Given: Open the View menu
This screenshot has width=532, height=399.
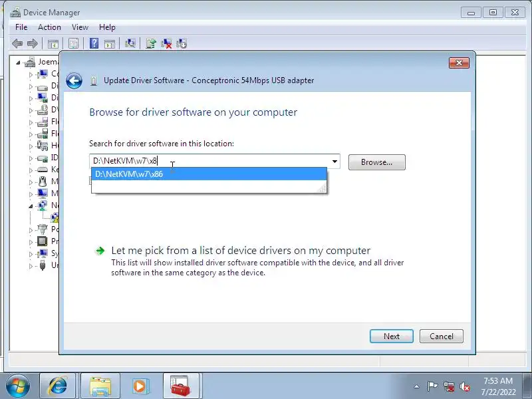Looking at the screenshot, I should (x=80, y=27).
